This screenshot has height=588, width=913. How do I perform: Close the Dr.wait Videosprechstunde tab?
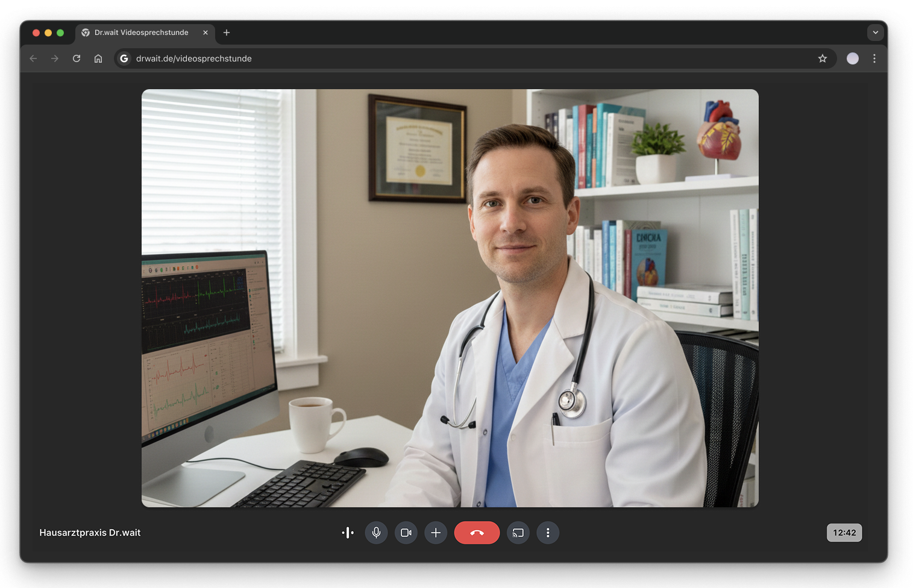pyautogui.click(x=206, y=33)
